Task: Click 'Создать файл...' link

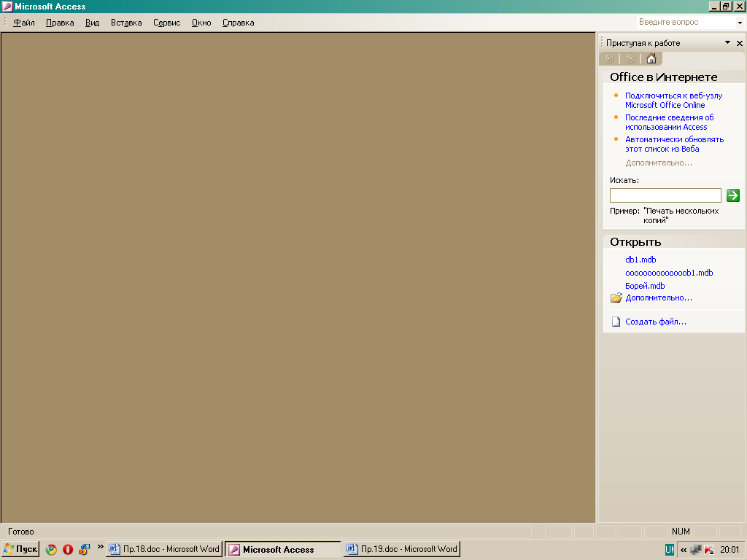Action: [656, 322]
